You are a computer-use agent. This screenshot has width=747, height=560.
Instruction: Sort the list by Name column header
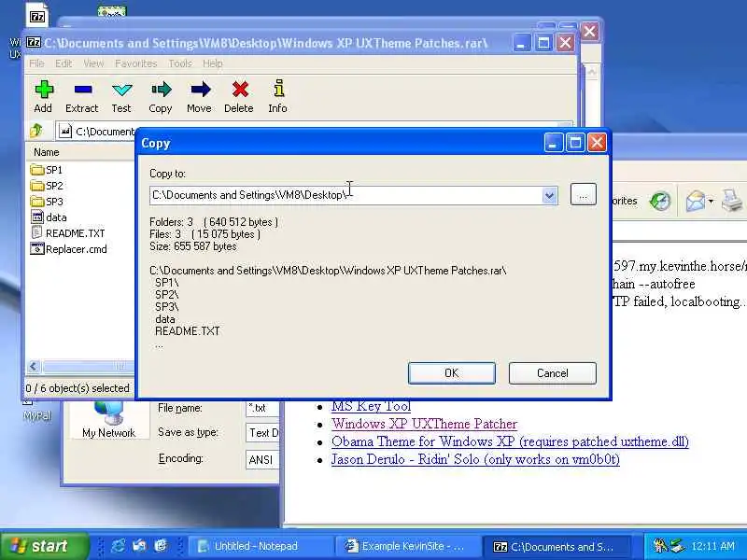tap(81, 152)
